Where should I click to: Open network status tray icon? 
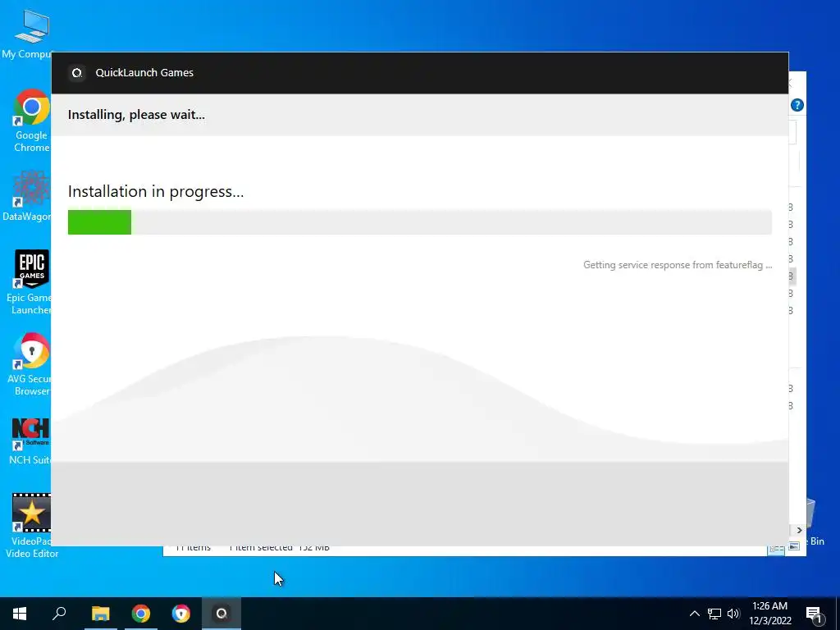point(714,614)
